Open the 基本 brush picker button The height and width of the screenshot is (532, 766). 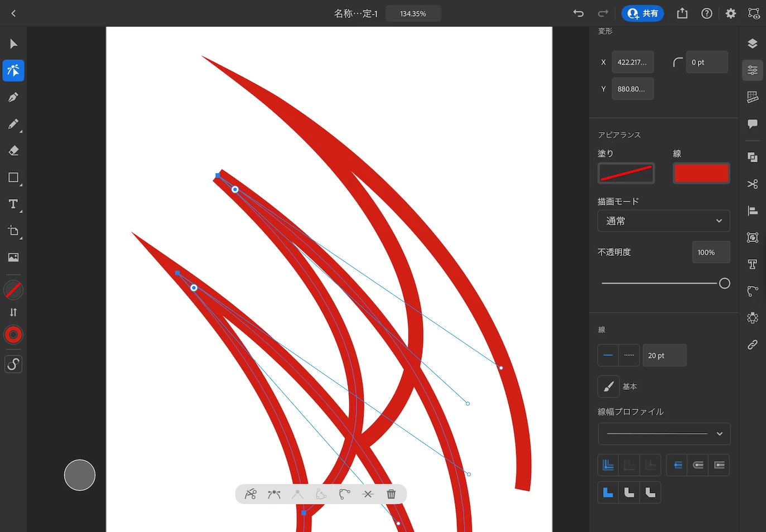[x=609, y=386]
